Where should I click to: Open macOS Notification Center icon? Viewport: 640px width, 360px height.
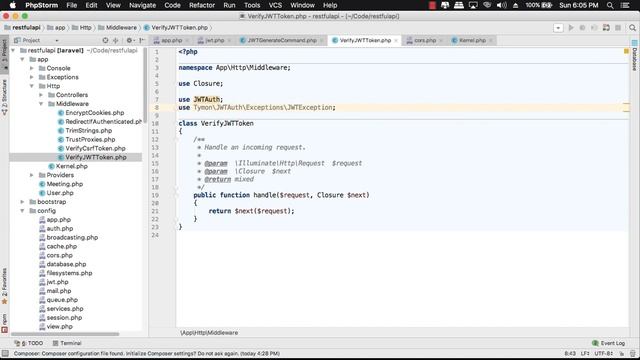[x=625, y=5]
